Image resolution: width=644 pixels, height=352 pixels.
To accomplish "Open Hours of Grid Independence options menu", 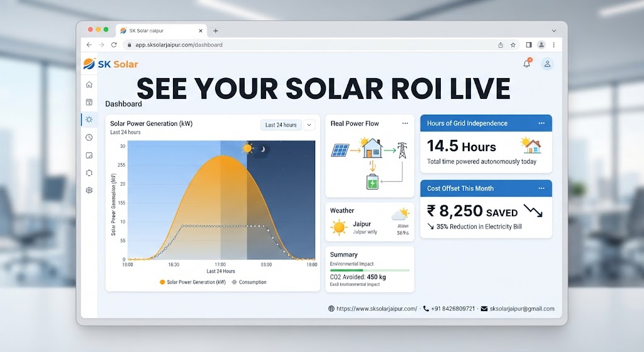I will point(541,123).
